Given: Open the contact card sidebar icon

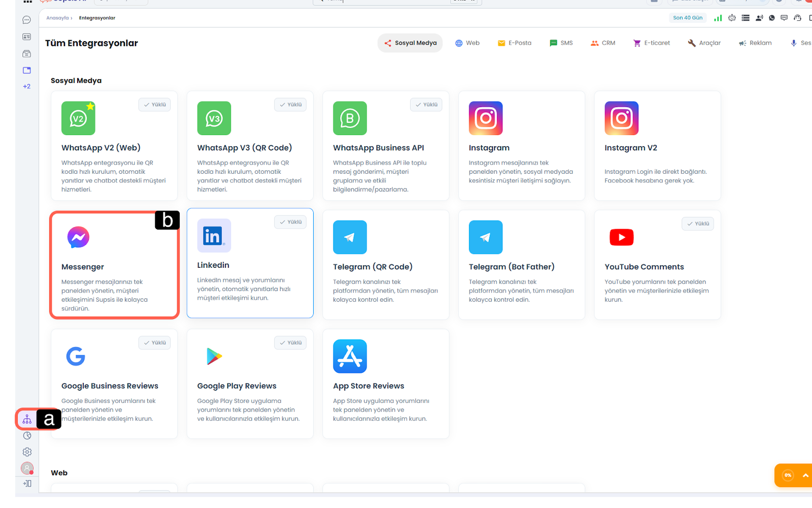Looking at the screenshot, I should pyautogui.click(x=27, y=37).
